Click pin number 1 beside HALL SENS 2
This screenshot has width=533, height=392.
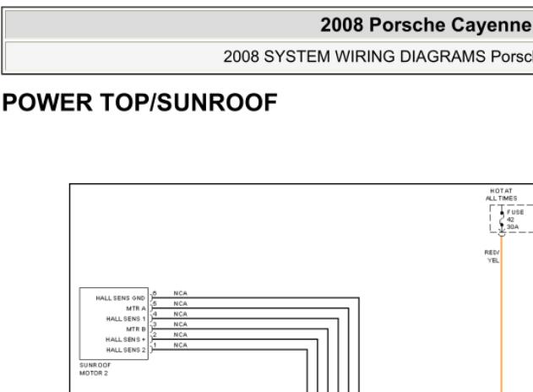tap(155, 345)
